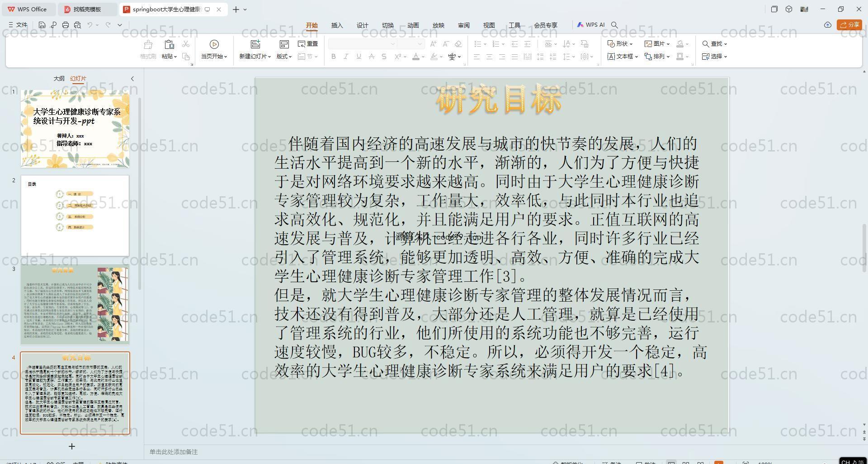Screen dimensions: 868x464
Task: Click the format painter (格式刷) icon
Action: tap(148, 44)
